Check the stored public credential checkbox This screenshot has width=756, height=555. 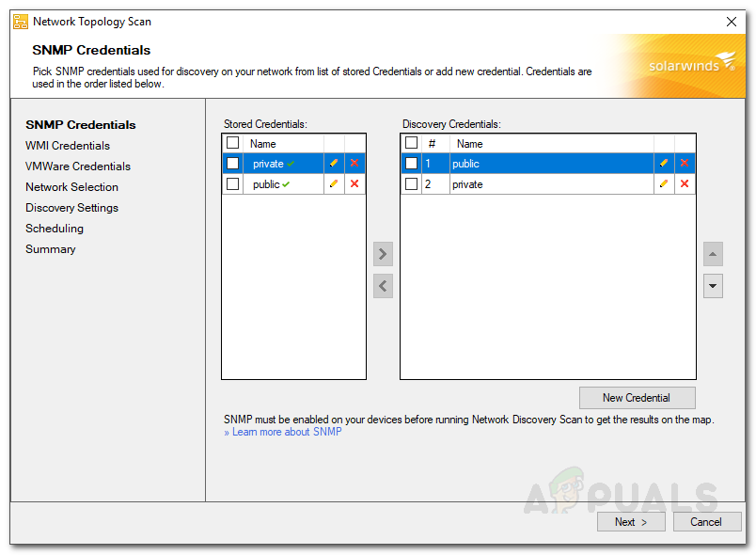[233, 184]
